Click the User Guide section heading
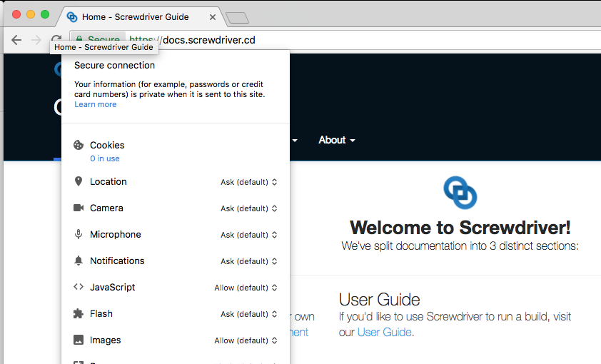 (380, 300)
